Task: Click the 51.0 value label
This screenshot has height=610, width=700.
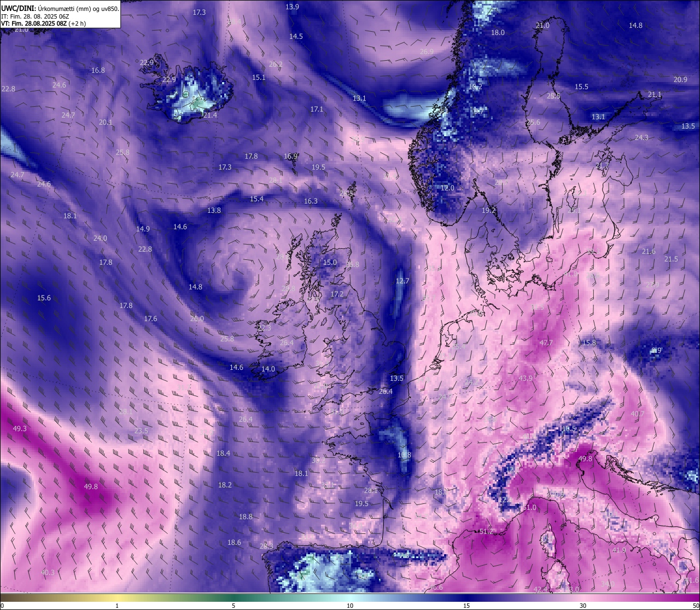Action: coord(529,508)
